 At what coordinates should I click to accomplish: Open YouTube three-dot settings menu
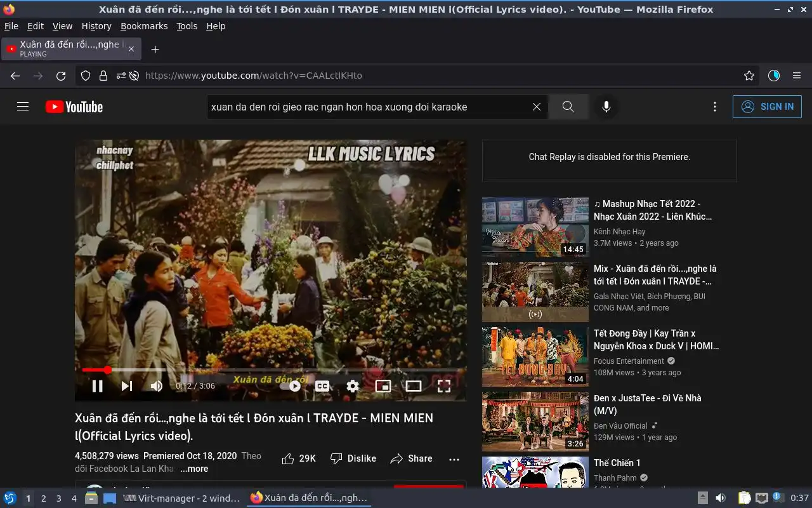click(x=715, y=107)
